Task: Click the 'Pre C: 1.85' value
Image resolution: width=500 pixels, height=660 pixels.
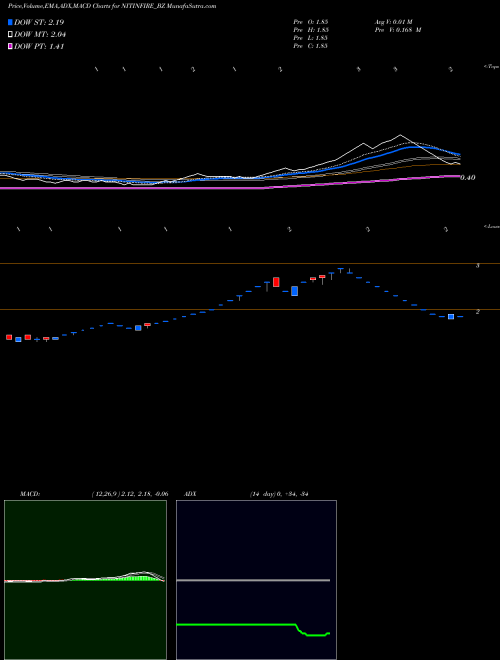Action: (311, 46)
